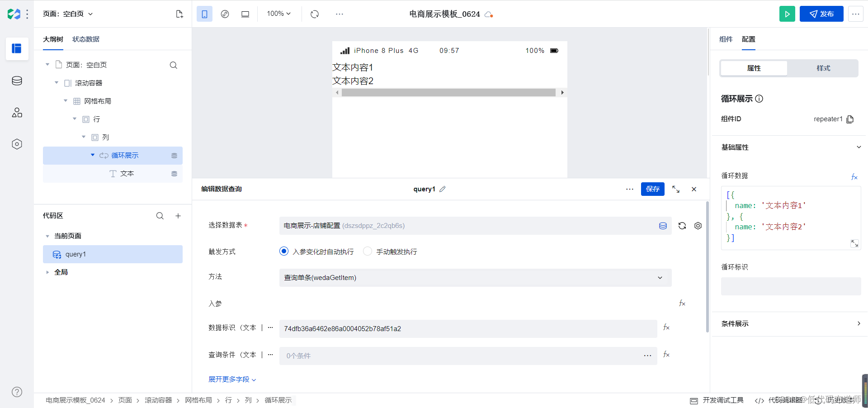Click the 发布 publish button

pos(821,14)
